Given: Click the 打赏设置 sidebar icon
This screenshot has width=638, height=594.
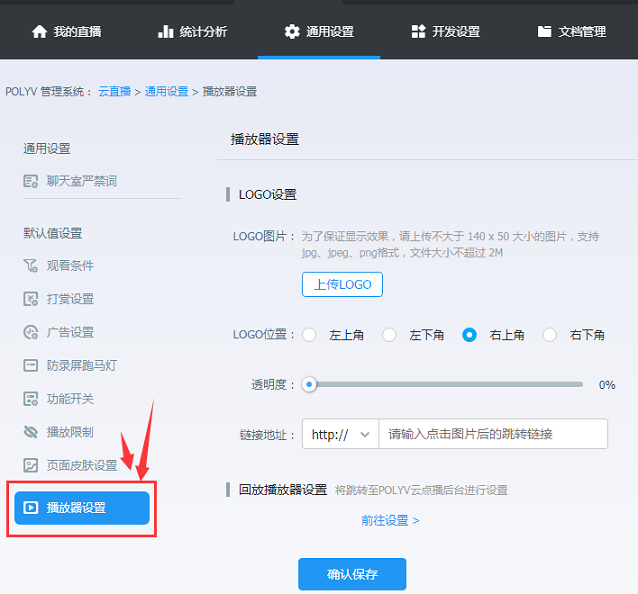Looking at the screenshot, I should pyautogui.click(x=31, y=299).
